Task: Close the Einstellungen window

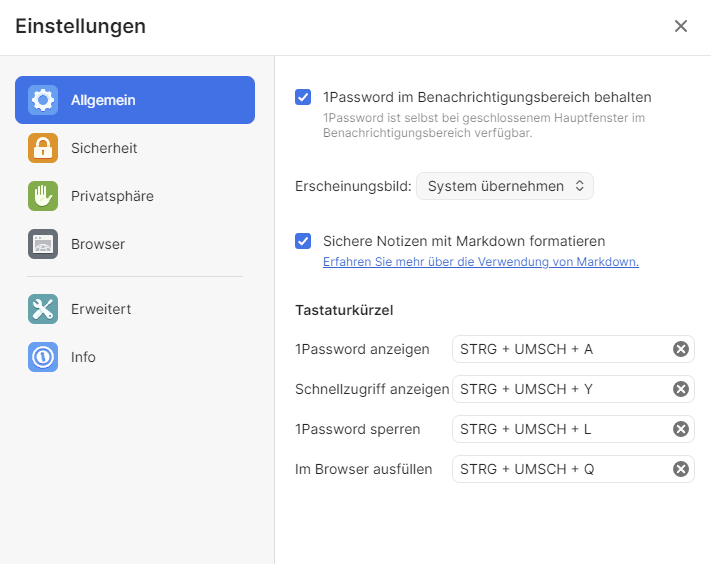Action: 681,26
